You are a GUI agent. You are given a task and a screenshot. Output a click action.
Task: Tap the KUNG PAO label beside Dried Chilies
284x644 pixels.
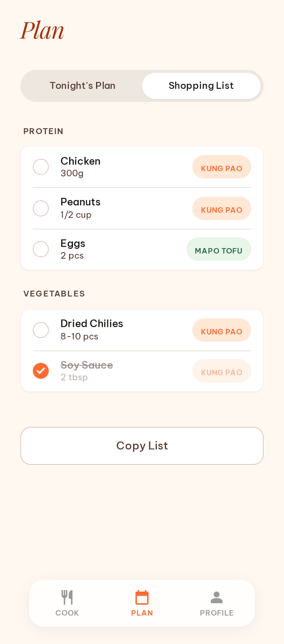pyautogui.click(x=221, y=330)
